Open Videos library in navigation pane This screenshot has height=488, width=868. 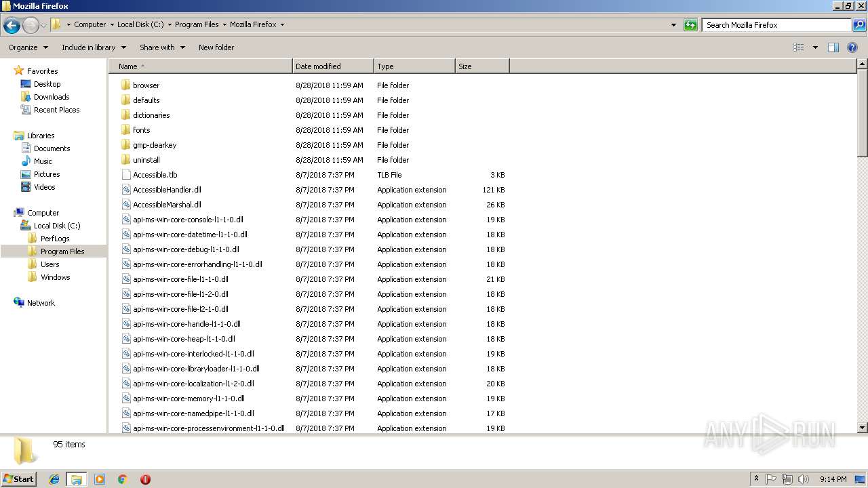tap(44, 187)
